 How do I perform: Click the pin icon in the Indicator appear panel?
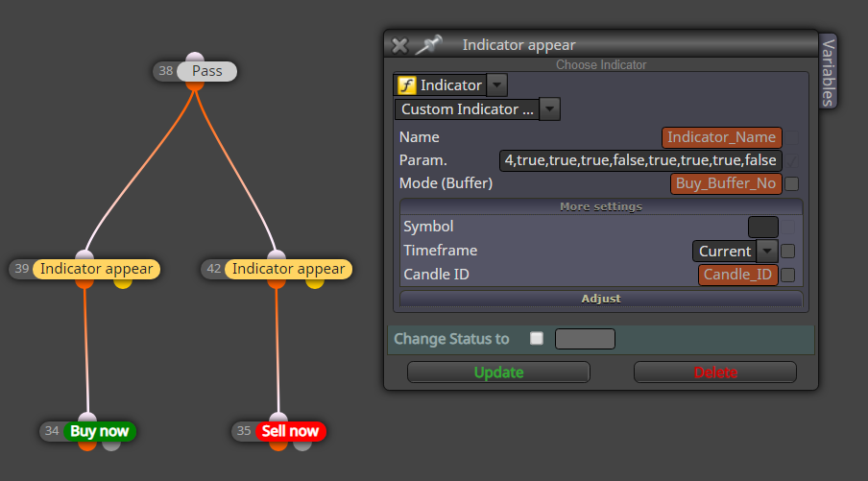coord(429,45)
